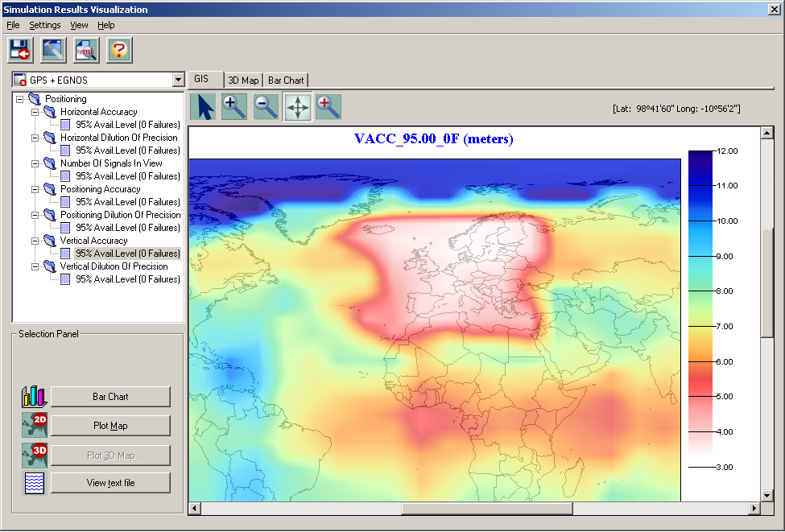Viewport: 785px width, 532px height.
Task: Click the colored bar chart icon in Selection Panel
Action: pos(35,396)
